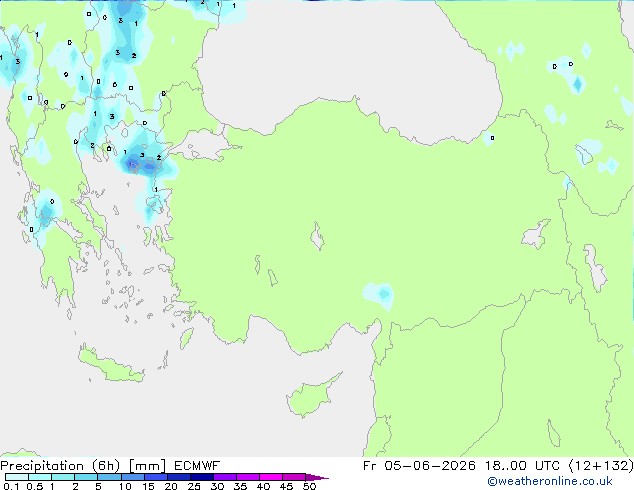Pick the 45–50 mm legend swatch

point(294,477)
